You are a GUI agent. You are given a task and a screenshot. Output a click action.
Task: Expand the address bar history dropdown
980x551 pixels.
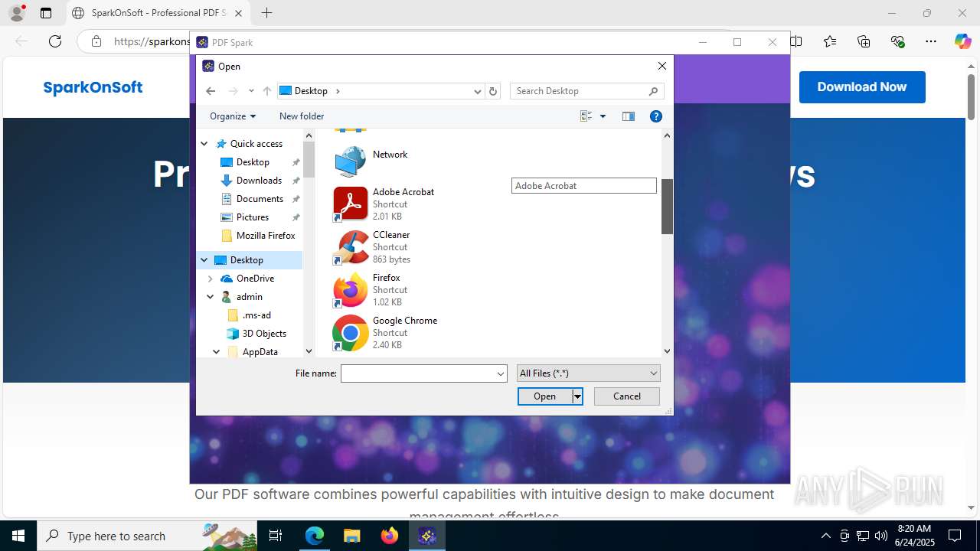478,91
